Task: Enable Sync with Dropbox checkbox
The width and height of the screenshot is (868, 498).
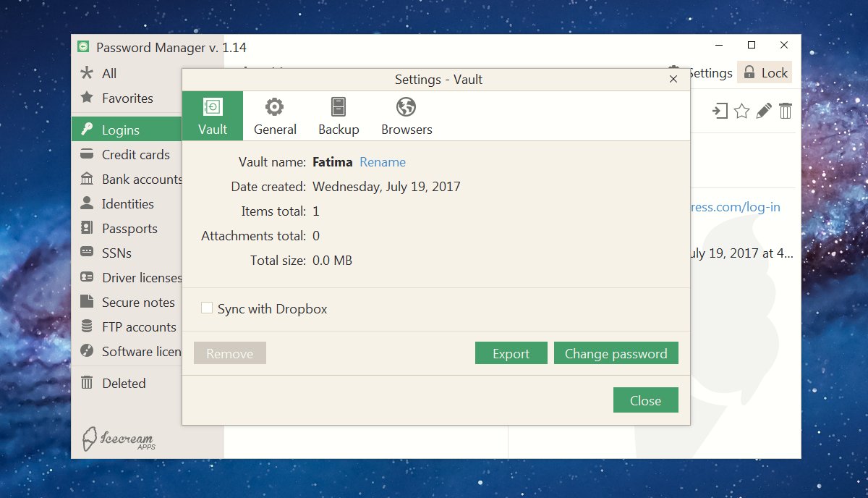Action: click(x=207, y=308)
